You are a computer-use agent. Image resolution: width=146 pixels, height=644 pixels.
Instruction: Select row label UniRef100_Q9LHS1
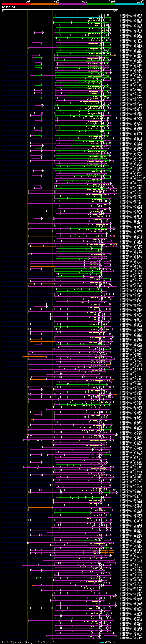(131, 120)
